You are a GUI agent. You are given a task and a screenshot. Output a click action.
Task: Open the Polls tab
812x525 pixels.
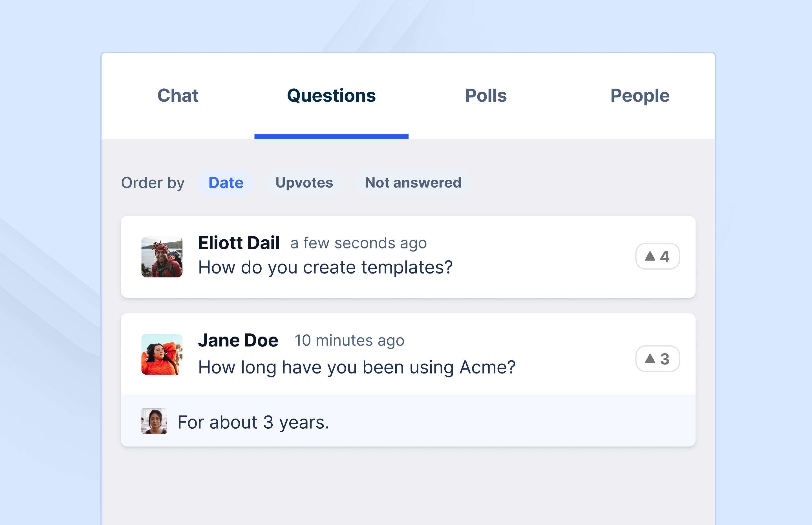point(486,95)
